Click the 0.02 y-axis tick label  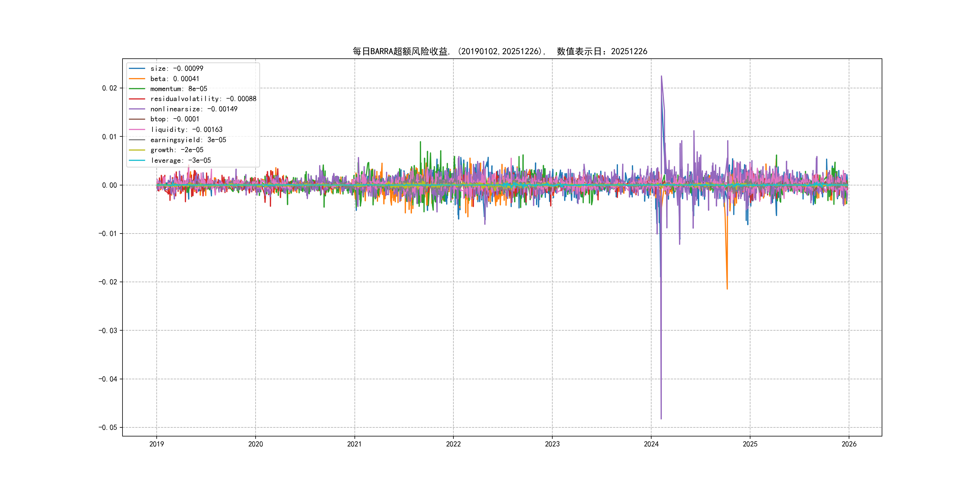(109, 88)
